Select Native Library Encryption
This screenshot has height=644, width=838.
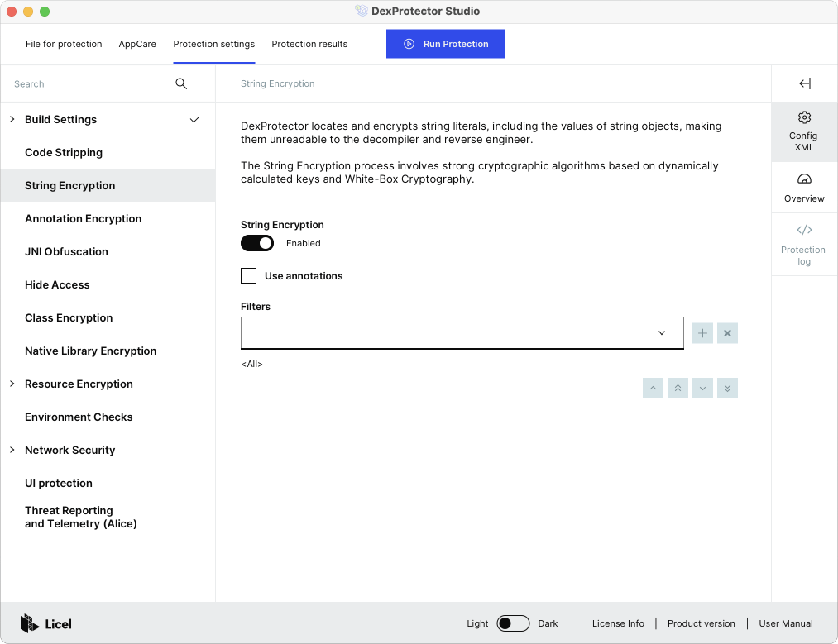coord(108,351)
